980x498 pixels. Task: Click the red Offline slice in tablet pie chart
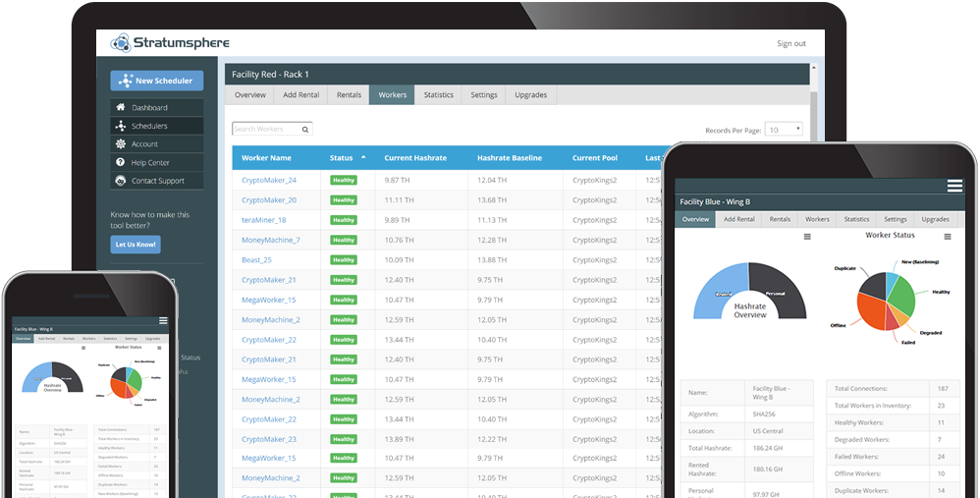[871, 309]
